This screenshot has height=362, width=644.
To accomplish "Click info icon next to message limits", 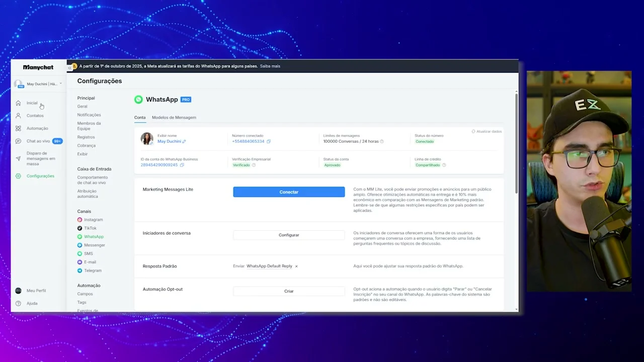I will (382, 142).
